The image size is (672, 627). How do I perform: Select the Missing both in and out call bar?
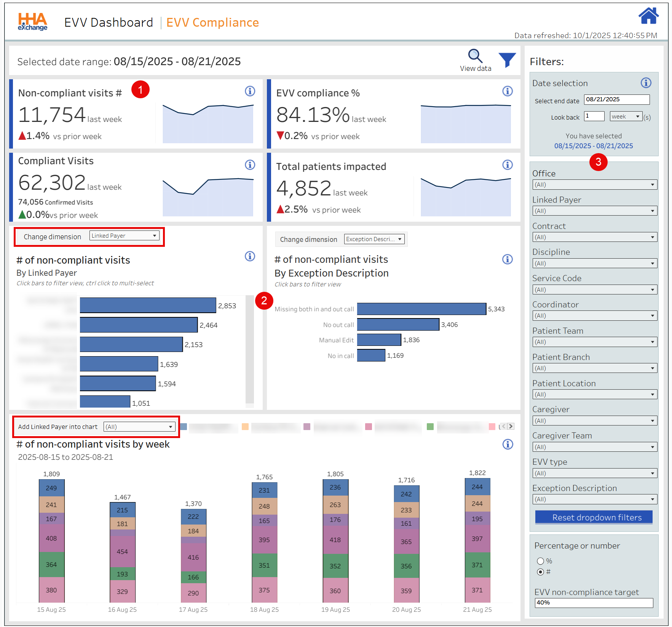[x=421, y=309]
